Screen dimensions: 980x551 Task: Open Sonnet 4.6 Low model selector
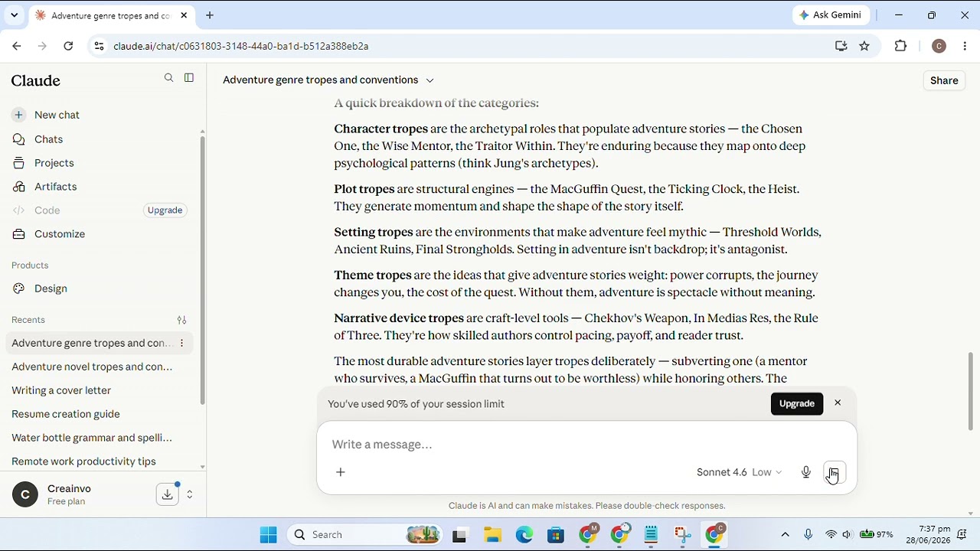coord(739,472)
